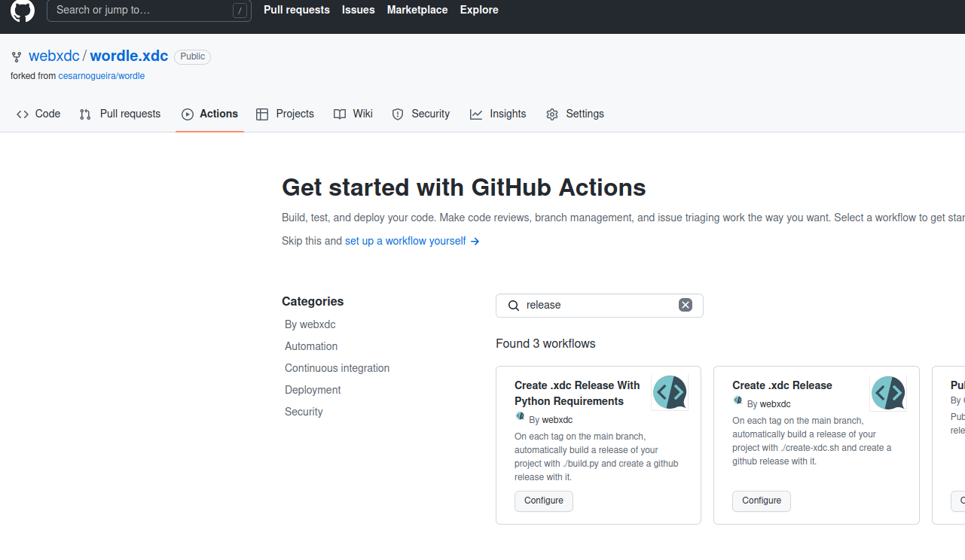
Task: Click Found 3 workflows text
Action: [545, 344]
